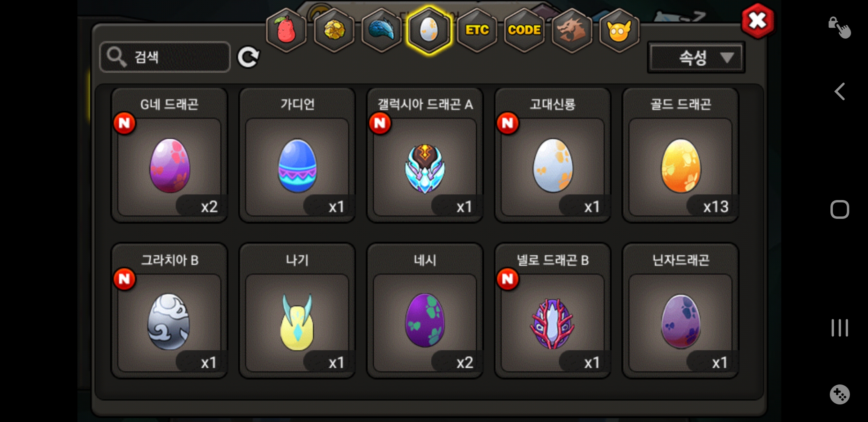The image size is (868, 422).
Task: Open the yellow owl mask tab
Action: tap(619, 30)
